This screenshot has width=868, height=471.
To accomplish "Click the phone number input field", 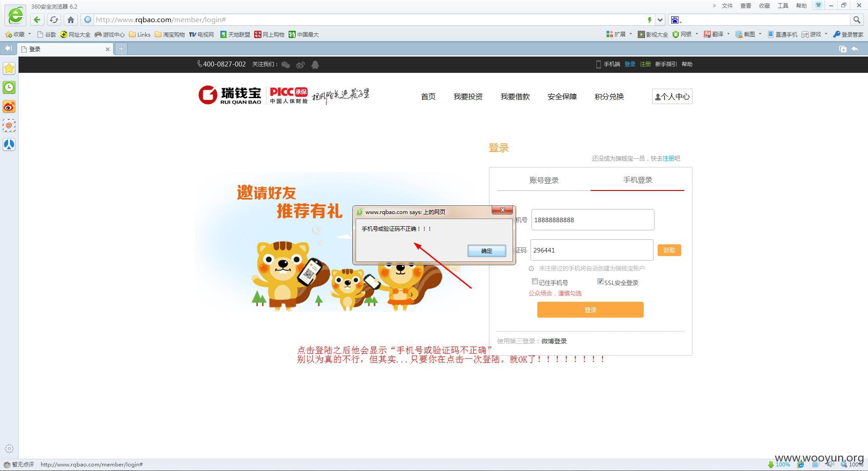I will (593, 220).
